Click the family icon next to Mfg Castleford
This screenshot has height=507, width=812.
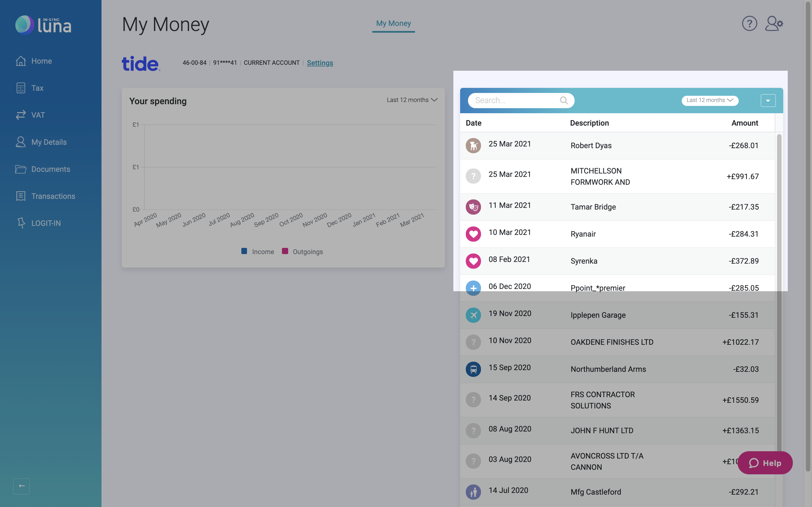473,492
